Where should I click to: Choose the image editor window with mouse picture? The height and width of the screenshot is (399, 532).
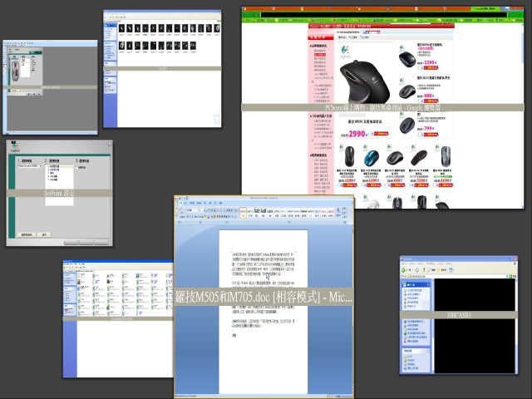(48, 85)
